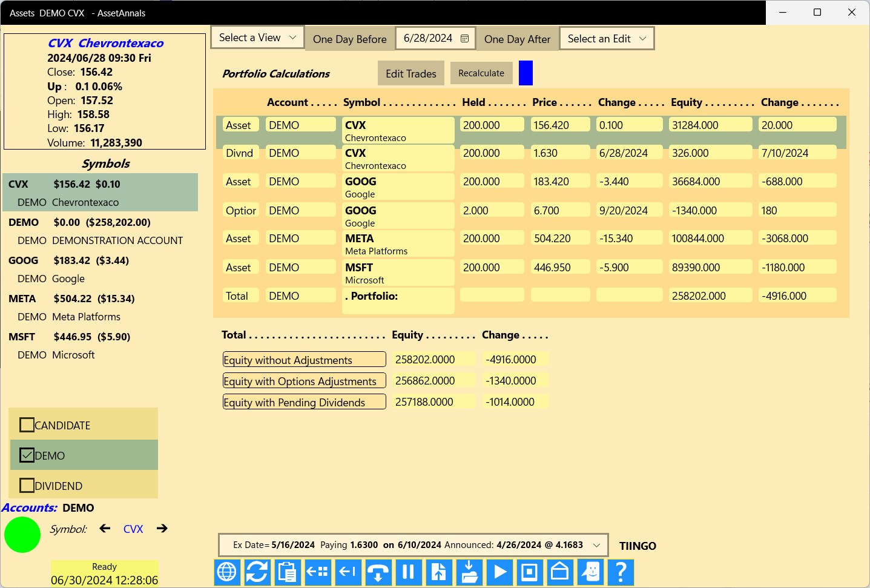Click the pause icon in bottom toolbar
The width and height of the screenshot is (870, 588).
409,572
